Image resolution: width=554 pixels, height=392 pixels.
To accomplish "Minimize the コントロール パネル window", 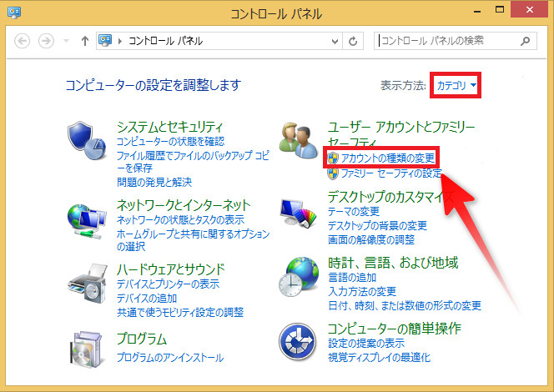I will [x=477, y=11].
